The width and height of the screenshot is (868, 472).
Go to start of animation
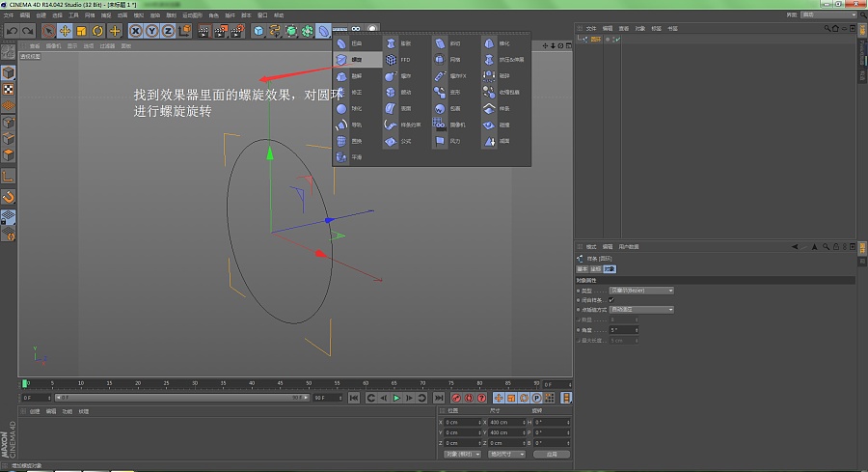[x=354, y=399]
